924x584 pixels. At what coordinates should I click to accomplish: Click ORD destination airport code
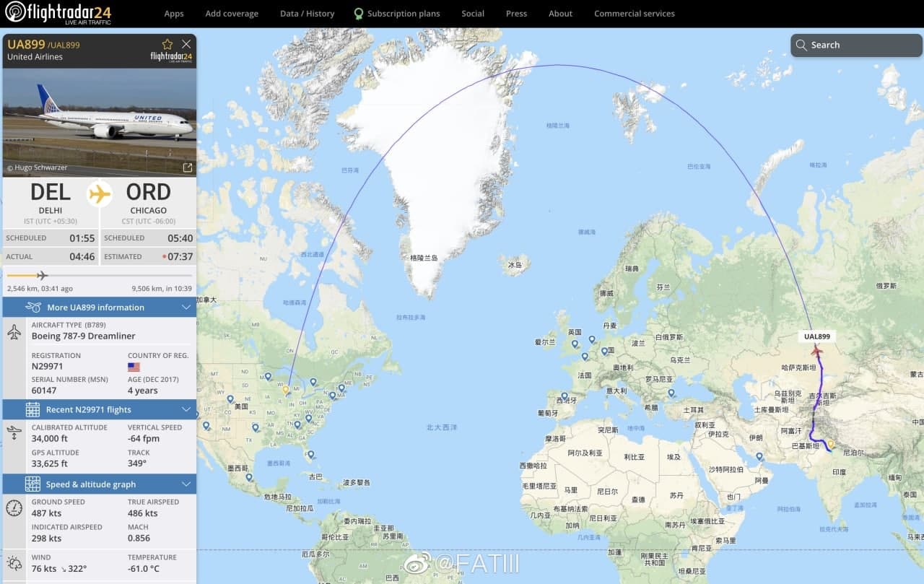coord(149,192)
